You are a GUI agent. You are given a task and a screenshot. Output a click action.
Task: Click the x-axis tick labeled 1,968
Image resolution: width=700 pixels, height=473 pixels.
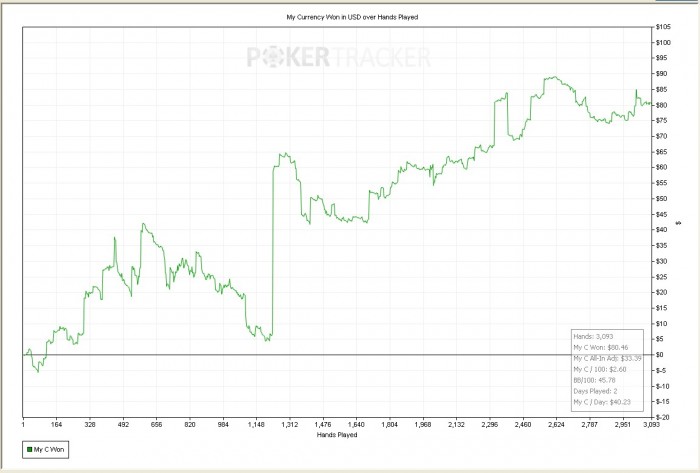423,424
